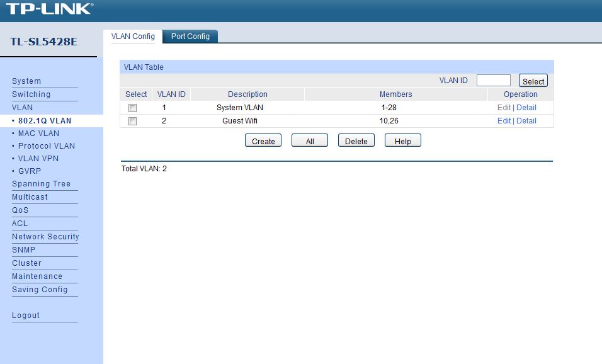Select 802.1Q VLAN submenu item
The image size is (602, 364).
[x=45, y=120]
